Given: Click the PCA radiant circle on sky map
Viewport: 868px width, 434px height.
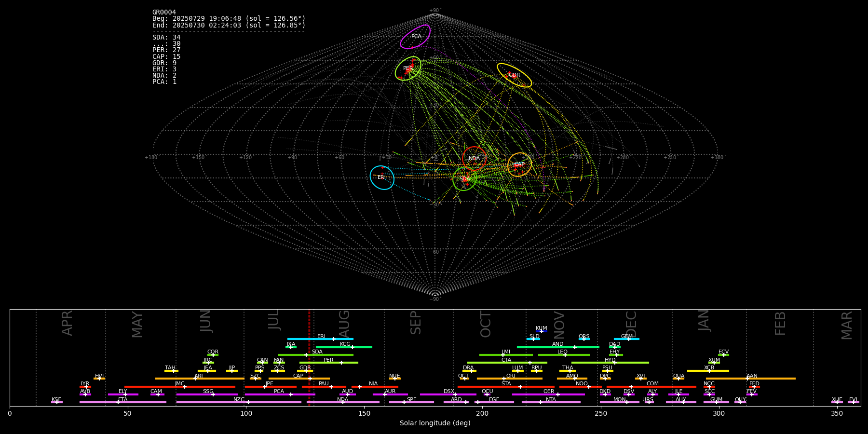Looking at the screenshot, I should [415, 37].
